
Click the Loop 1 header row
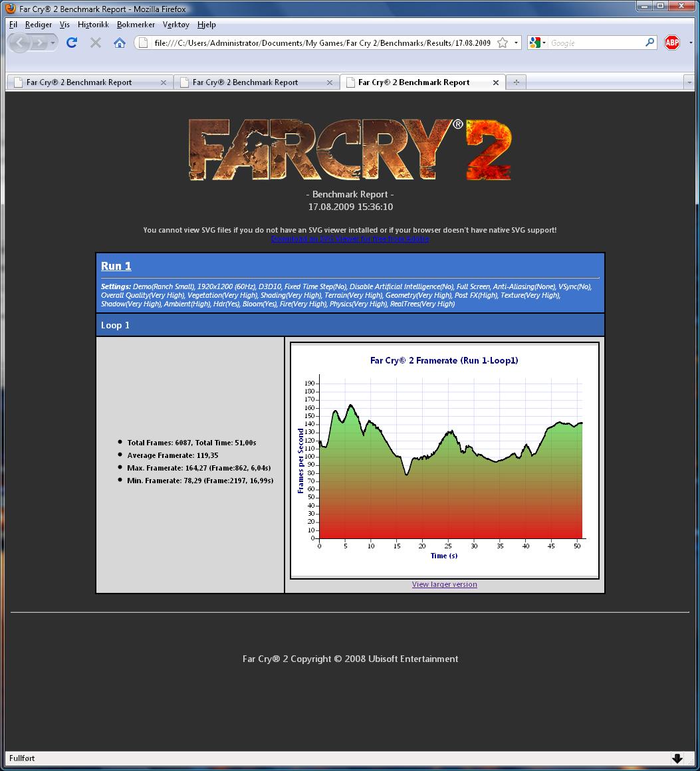350,325
